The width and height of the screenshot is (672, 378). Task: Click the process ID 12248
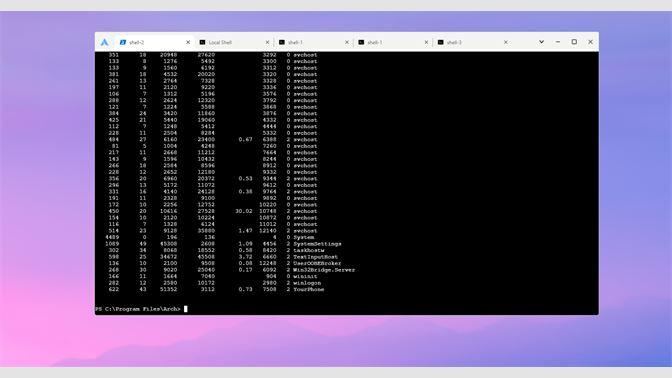pos(268,263)
